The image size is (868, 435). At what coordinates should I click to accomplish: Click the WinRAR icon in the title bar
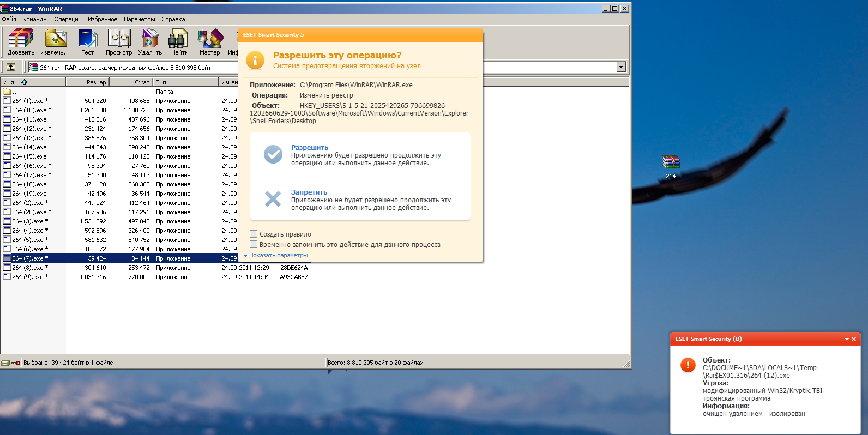pyautogui.click(x=4, y=8)
